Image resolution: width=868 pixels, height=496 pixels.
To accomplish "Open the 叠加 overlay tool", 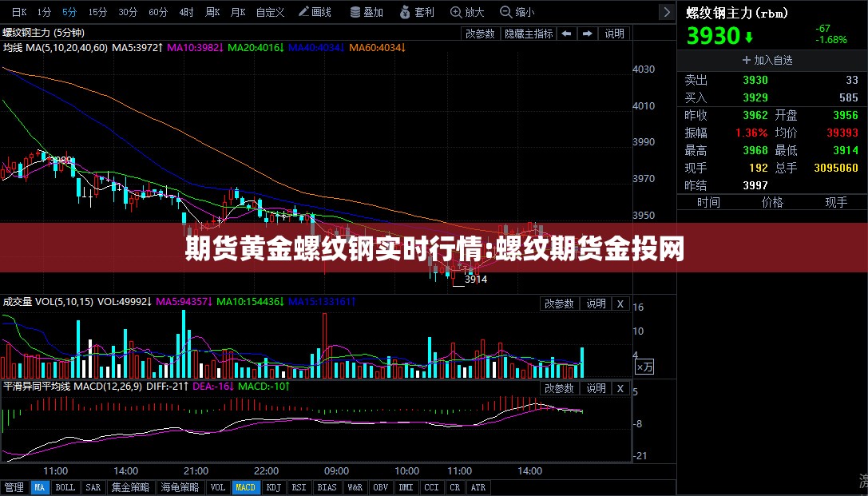I will (367, 12).
